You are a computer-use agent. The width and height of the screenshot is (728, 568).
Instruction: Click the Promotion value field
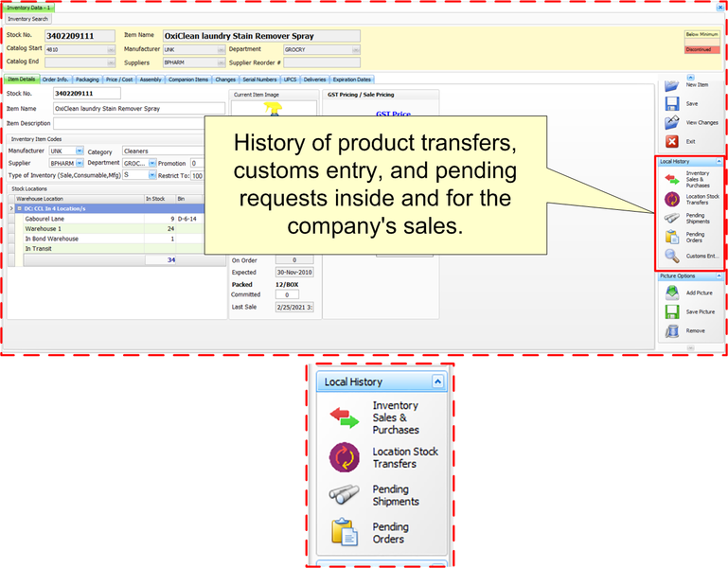pos(197,163)
